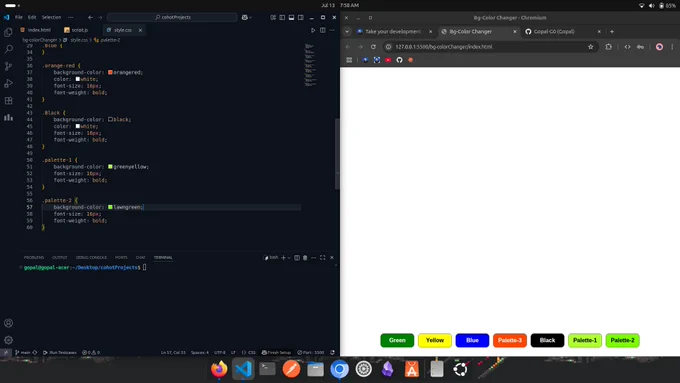
Task: Click the Palette-2 button
Action: (x=622, y=340)
